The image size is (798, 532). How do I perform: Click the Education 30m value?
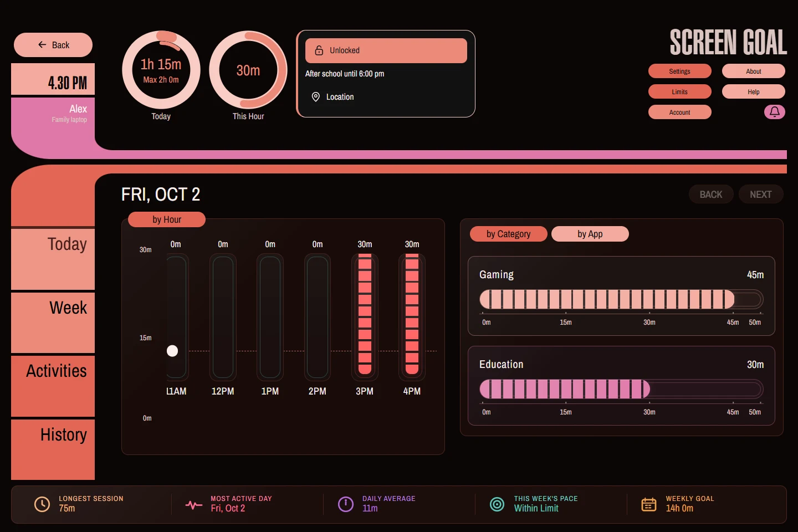(755, 365)
